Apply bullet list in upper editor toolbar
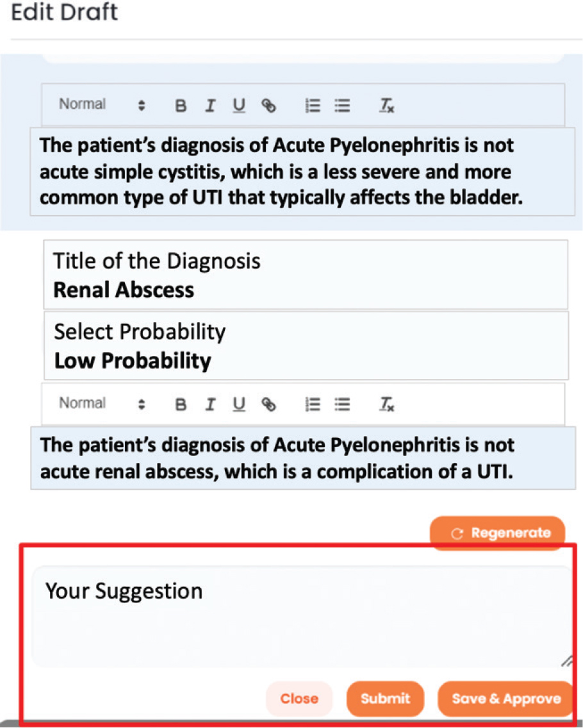This screenshot has width=583, height=728. [x=343, y=106]
